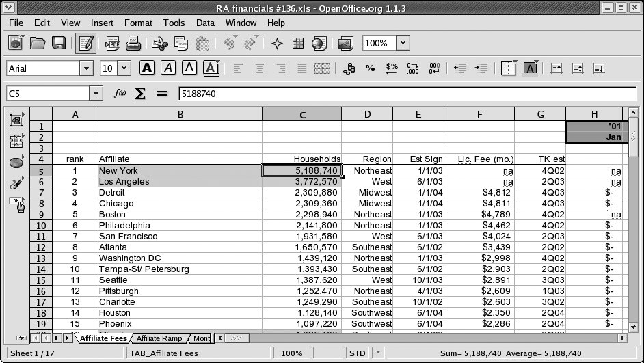This screenshot has width=644, height=363.
Task: Open the font size dropdown
Action: [x=124, y=68]
